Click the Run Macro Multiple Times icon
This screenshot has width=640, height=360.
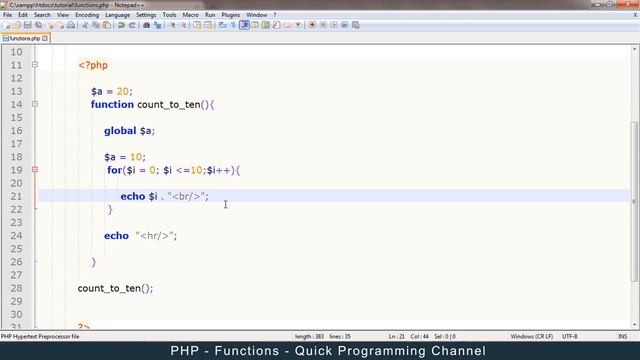[344, 25]
